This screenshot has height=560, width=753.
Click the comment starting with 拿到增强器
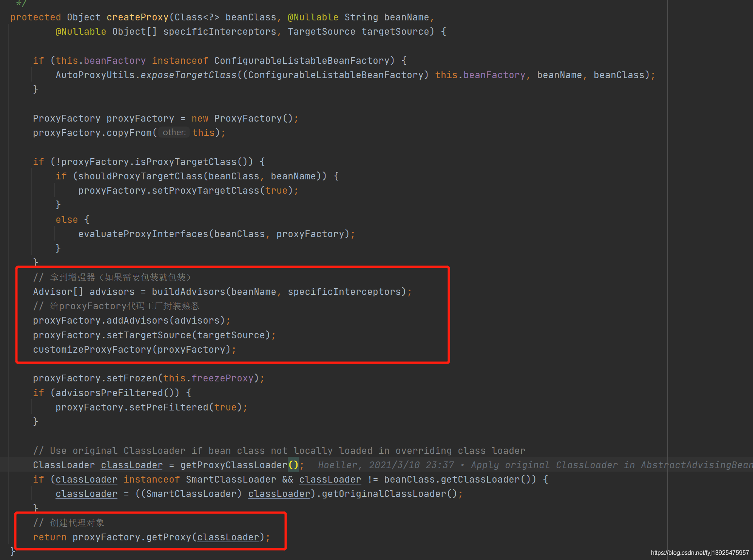[113, 278]
